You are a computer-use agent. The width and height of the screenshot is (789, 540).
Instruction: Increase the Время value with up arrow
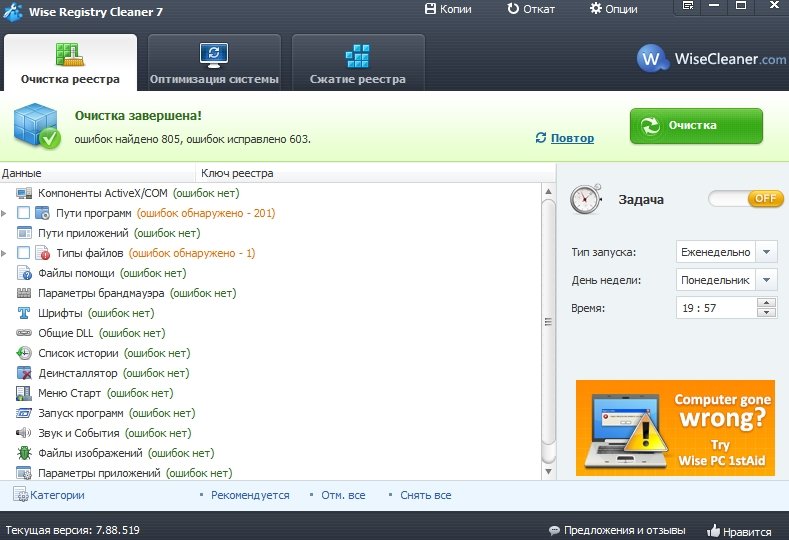tap(766, 302)
